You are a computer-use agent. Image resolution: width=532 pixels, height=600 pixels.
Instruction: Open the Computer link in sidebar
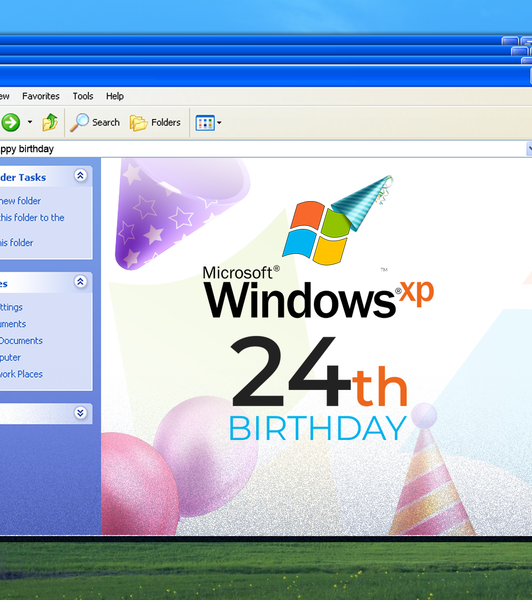click(10, 357)
